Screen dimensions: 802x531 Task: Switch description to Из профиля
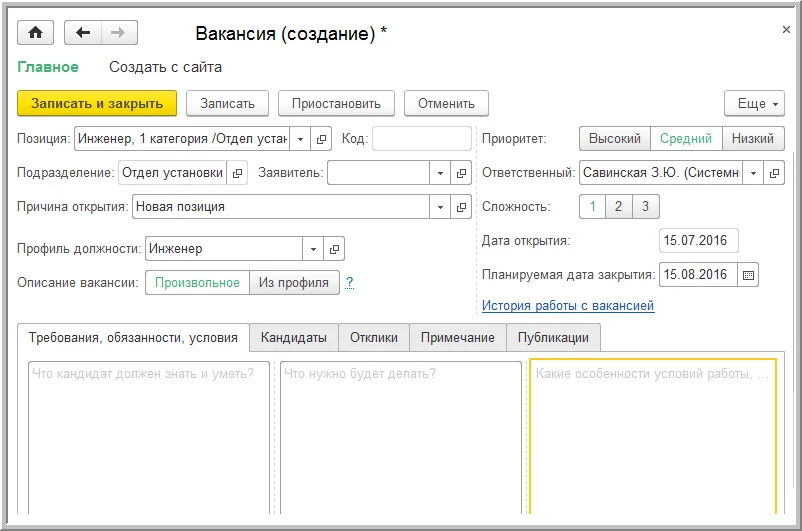(293, 282)
